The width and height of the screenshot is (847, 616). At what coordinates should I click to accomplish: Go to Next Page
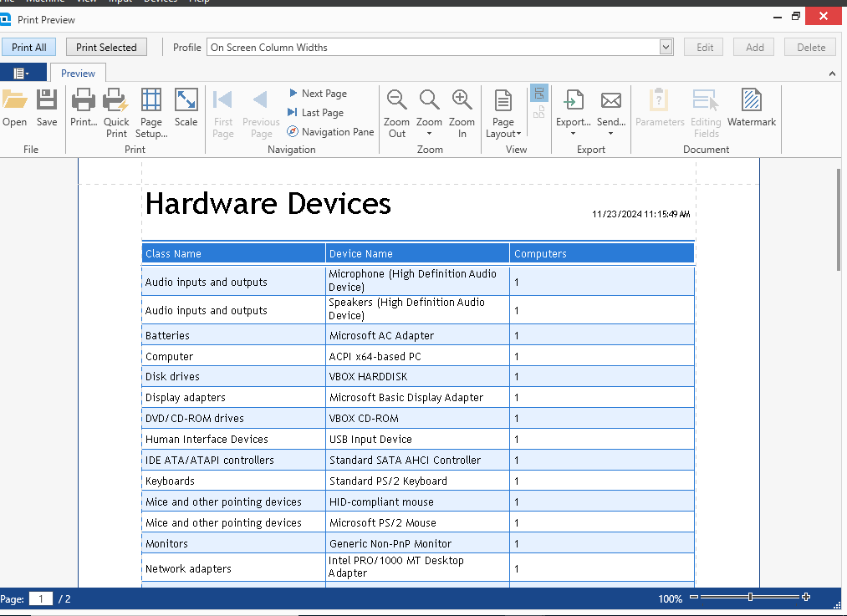point(318,94)
